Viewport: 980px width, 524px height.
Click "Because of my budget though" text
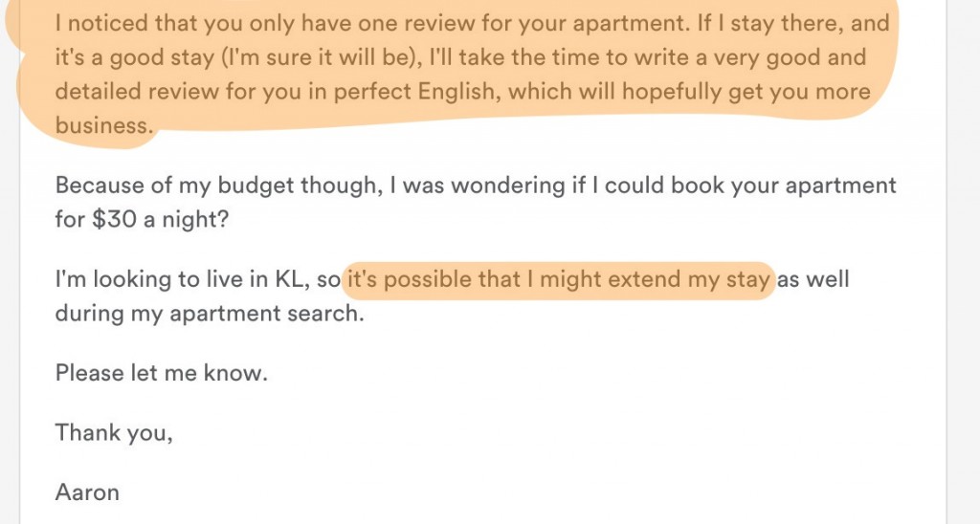tap(219, 186)
